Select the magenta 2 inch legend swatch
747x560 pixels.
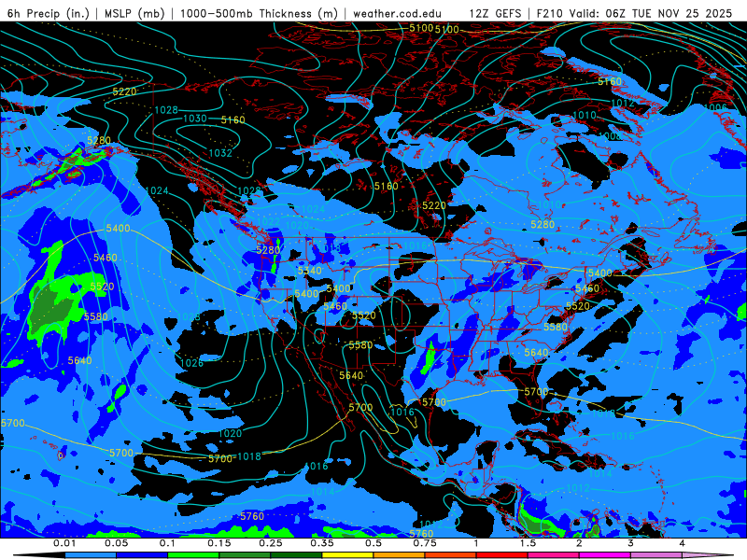coord(605,555)
